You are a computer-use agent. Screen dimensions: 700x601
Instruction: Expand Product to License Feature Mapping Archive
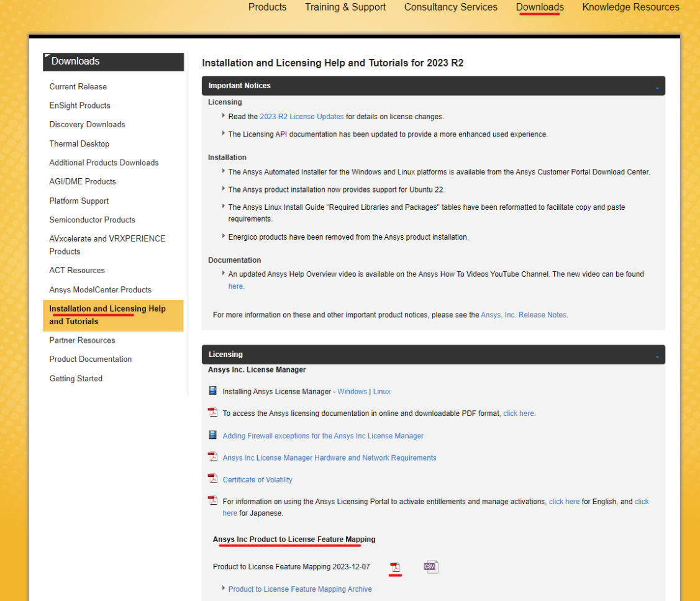(299, 589)
